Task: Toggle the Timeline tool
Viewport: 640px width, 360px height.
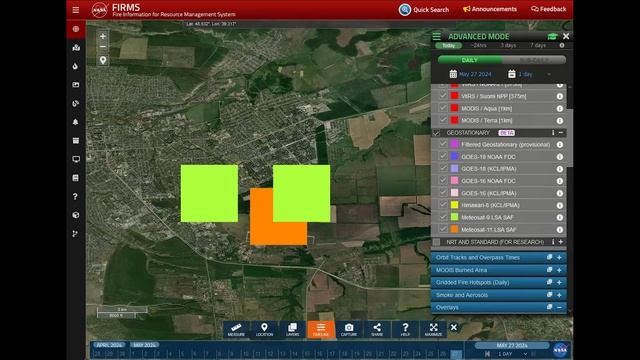Action: (x=321, y=329)
